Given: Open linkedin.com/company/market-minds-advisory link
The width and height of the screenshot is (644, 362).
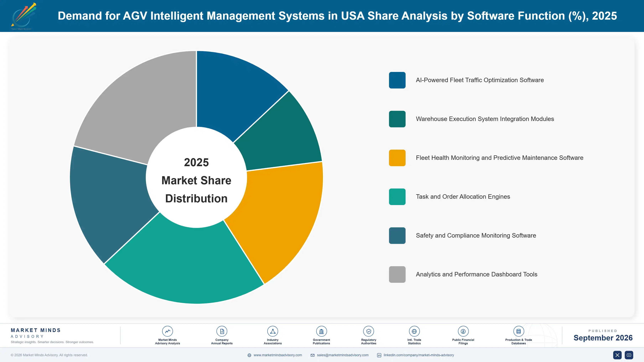Looking at the screenshot, I should [419, 355].
